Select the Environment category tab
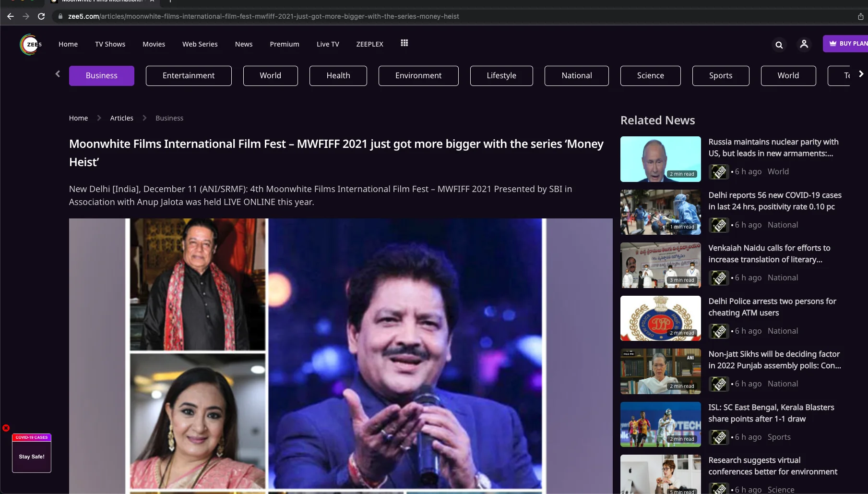This screenshot has height=494, width=868. pos(418,76)
